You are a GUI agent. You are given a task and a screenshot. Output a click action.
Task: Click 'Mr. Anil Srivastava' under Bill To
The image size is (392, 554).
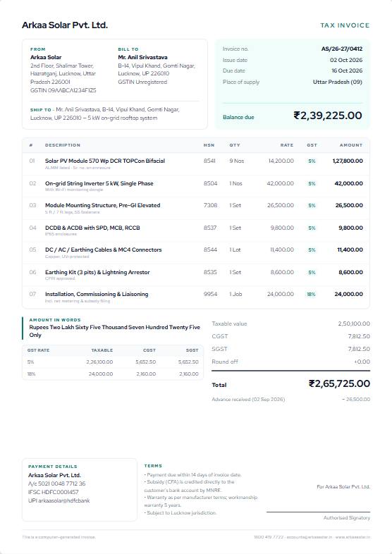click(x=143, y=57)
